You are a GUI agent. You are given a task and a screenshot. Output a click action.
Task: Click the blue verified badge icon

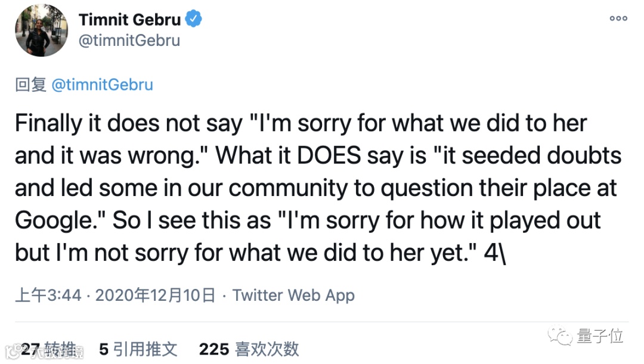[x=195, y=19]
